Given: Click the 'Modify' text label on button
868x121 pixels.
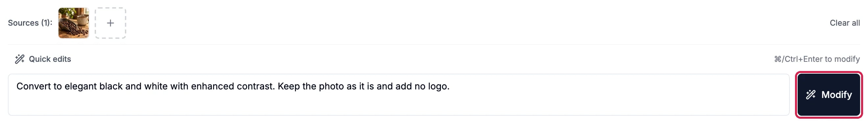Looking at the screenshot, I should 836,95.
